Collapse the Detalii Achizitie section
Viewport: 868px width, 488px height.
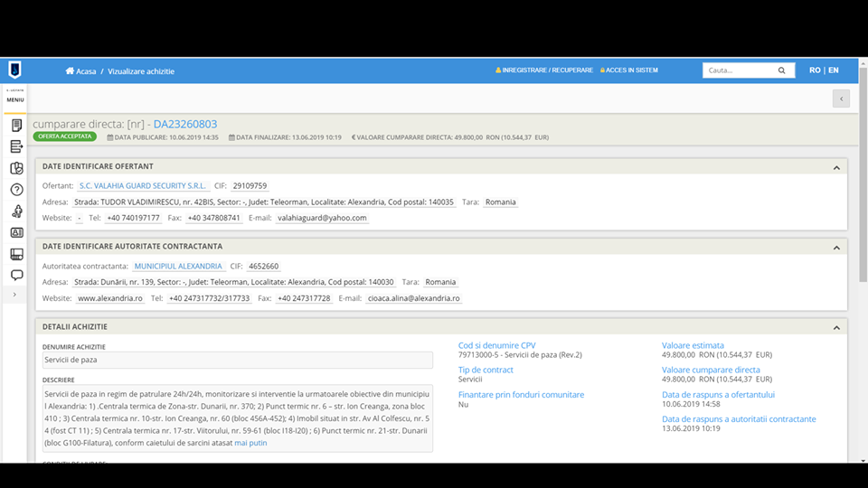[x=836, y=327]
